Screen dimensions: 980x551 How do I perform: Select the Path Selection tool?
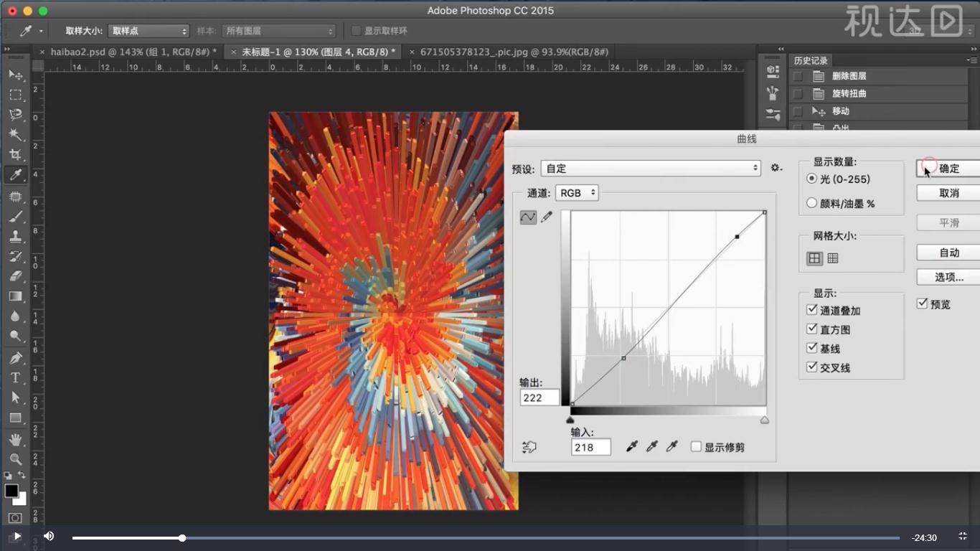point(15,397)
